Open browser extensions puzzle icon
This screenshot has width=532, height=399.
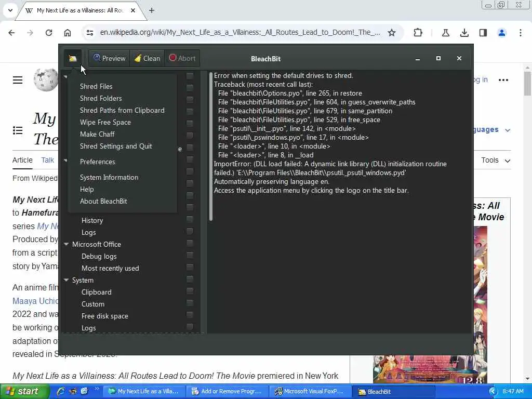point(418,33)
